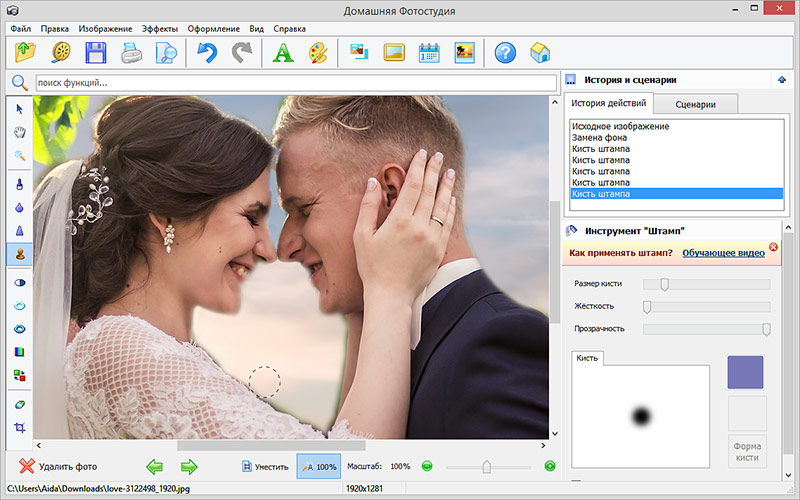Screen dimensions: 800x500
Task: Open the Обучающее видео link
Action: coord(723,254)
